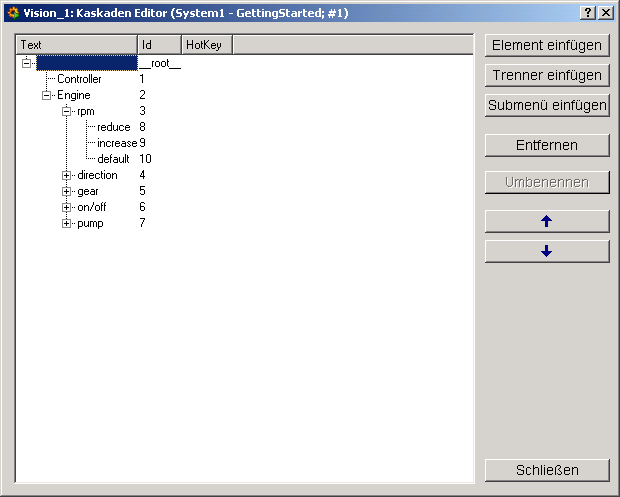Viewport: 620px width, 497px height.
Task: Collapse the rpm node
Action: click(66, 111)
